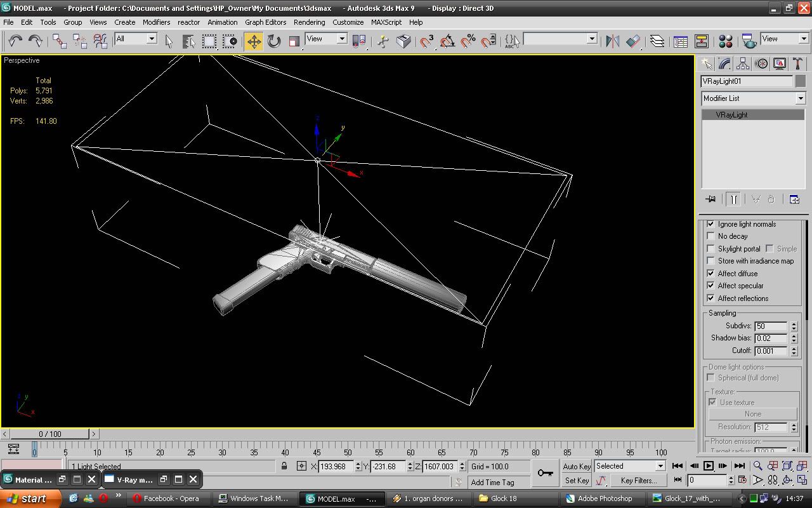Activate the Select and Link tool
The width and height of the screenshot is (812, 508).
[60, 41]
